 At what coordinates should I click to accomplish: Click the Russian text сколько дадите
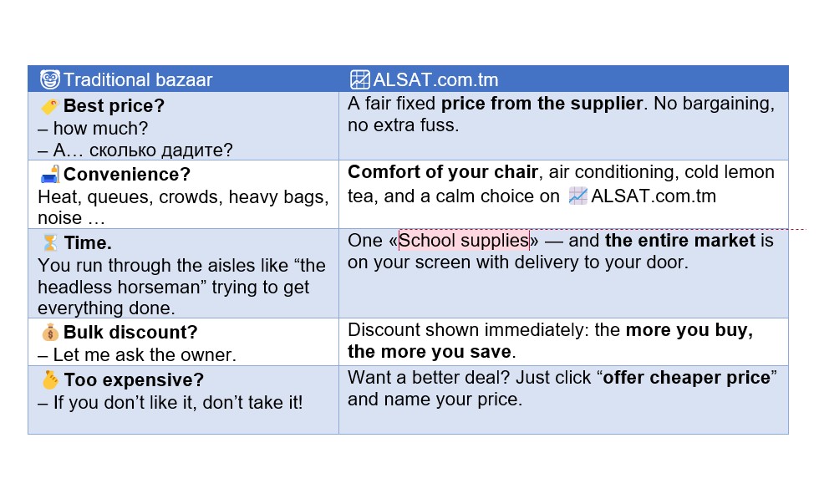pos(160,150)
